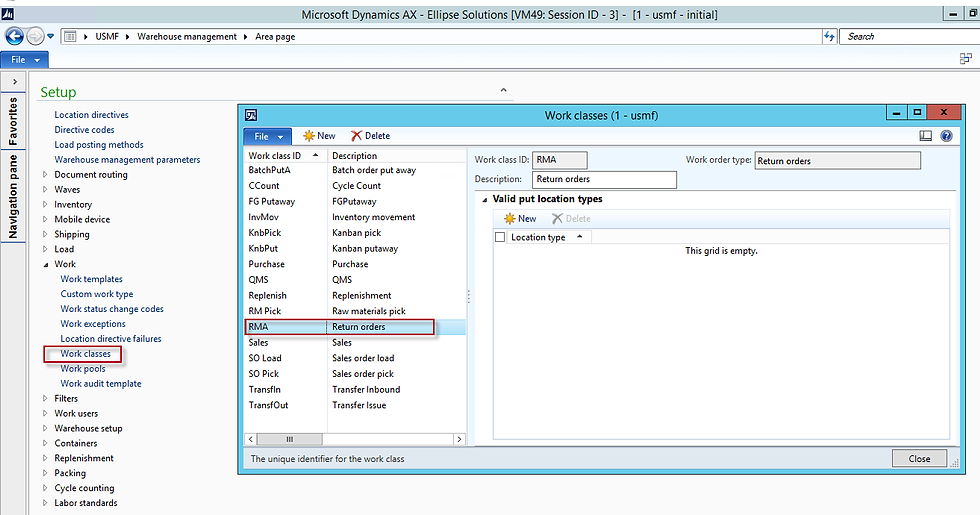
Task: Open Location directives link
Action: tap(91, 114)
